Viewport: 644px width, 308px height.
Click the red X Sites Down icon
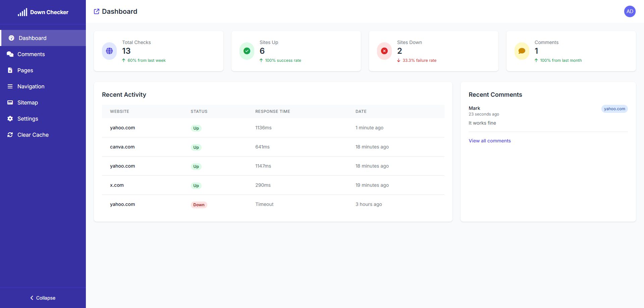pos(384,51)
